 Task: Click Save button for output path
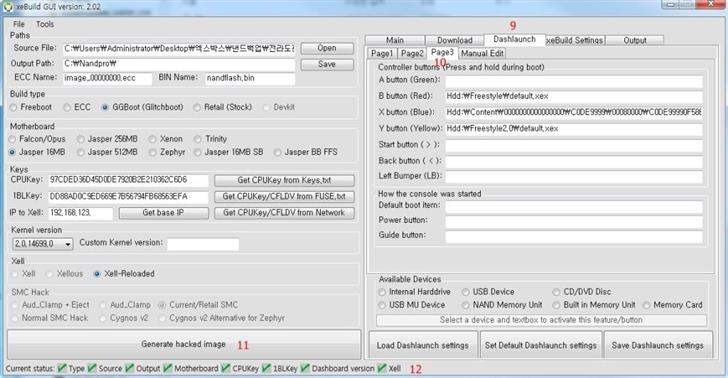tap(327, 64)
